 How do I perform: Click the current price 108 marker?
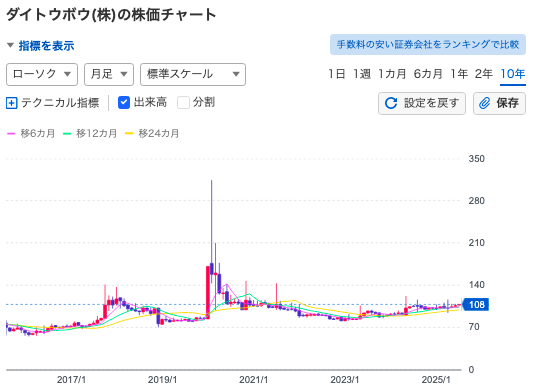point(476,304)
